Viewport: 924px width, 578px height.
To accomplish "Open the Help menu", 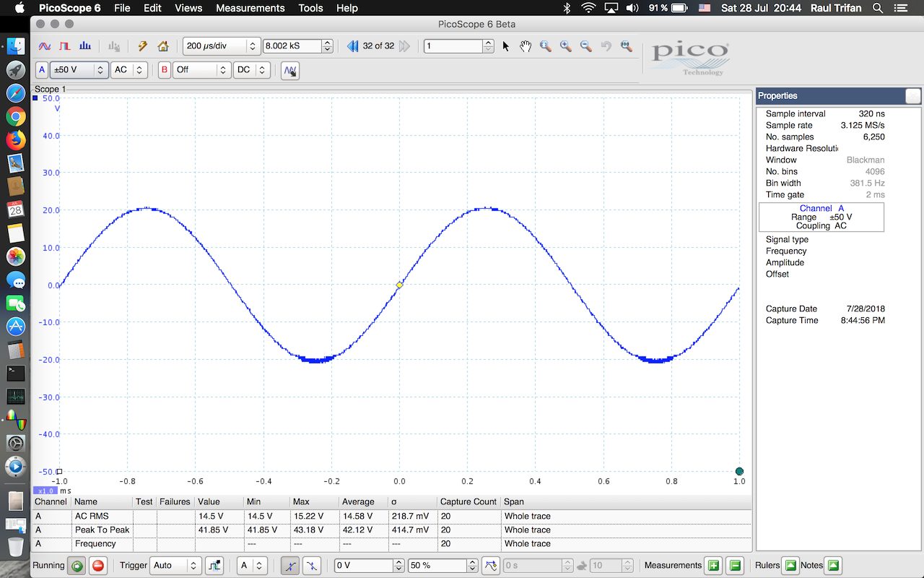I will click(x=347, y=8).
